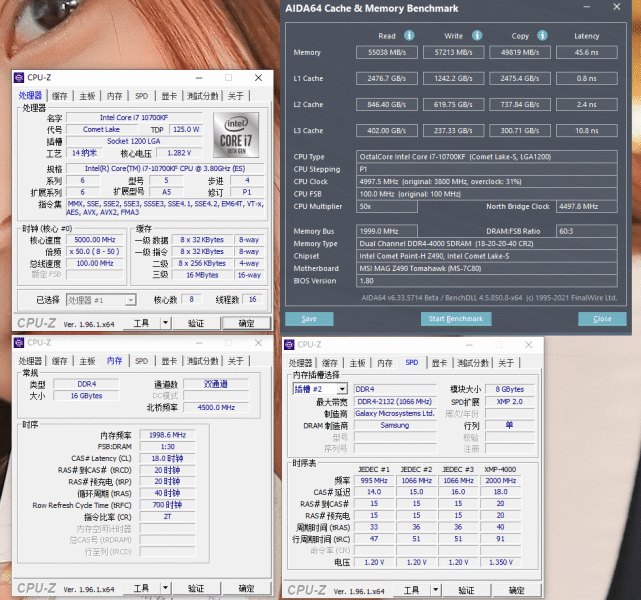This screenshot has width=641, height=600.
Task: Switch to 内存 tab in SPD CPU-Z window
Action: click(x=385, y=363)
